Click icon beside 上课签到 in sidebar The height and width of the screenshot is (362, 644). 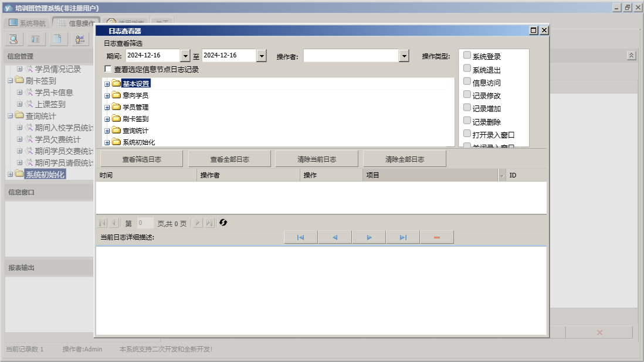pyautogui.click(x=29, y=104)
